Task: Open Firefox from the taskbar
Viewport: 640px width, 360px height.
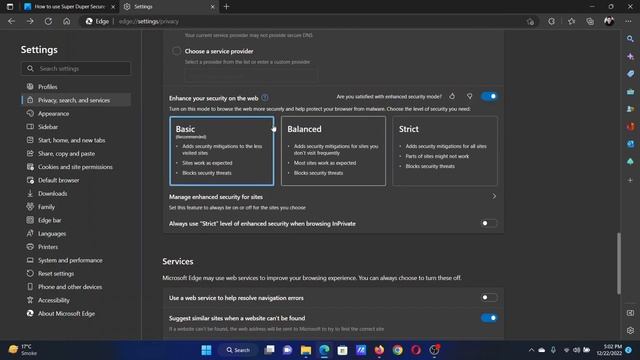Action: (379, 350)
